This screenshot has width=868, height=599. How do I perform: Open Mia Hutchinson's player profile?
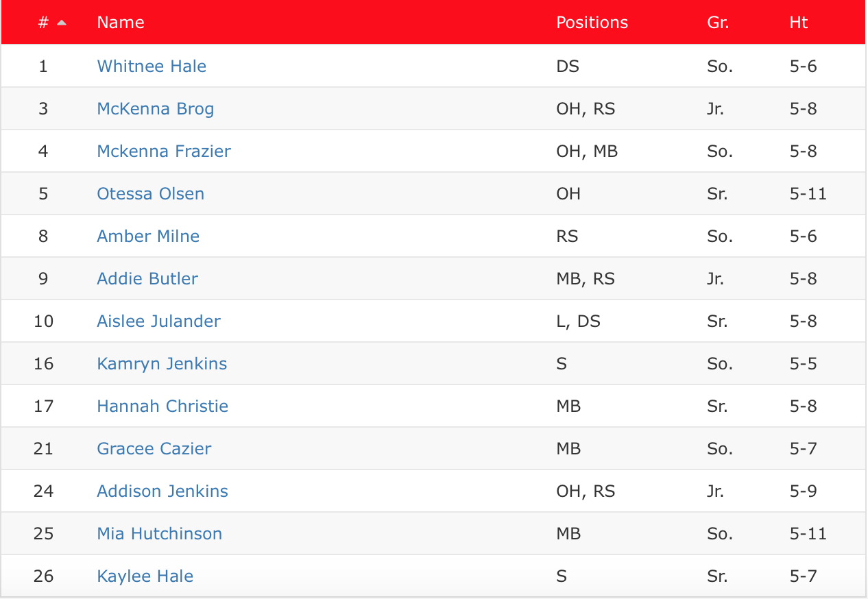click(x=160, y=534)
